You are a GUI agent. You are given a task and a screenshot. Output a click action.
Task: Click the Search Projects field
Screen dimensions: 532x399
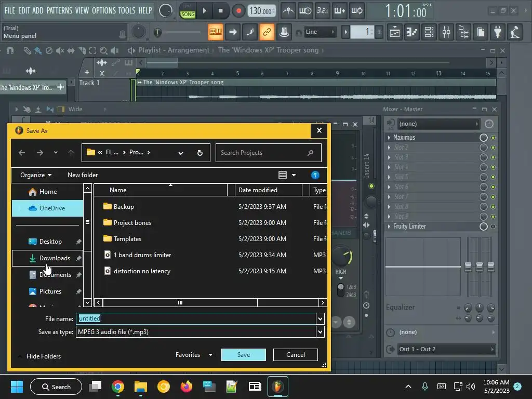(x=269, y=153)
